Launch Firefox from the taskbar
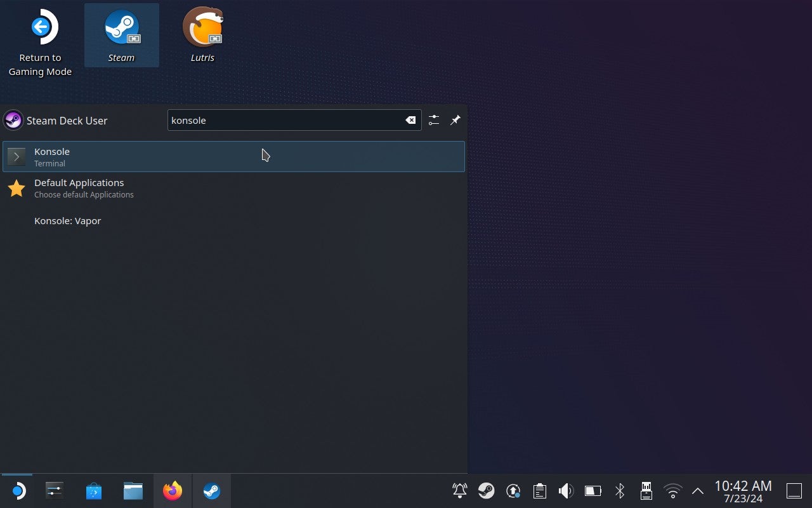The height and width of the screenshot is (508, 812). (x=173, y=490)
